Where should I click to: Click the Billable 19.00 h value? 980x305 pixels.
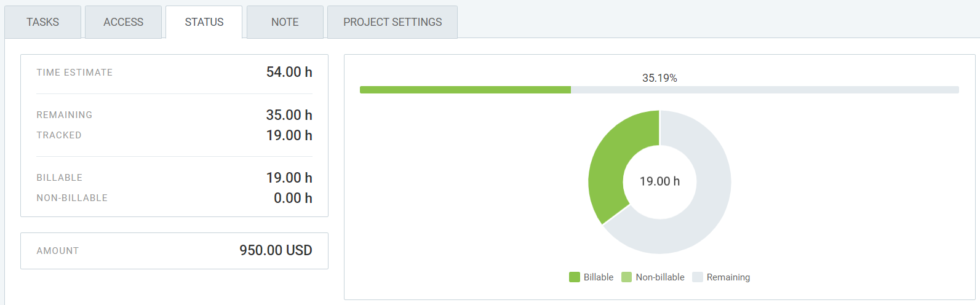289,178
